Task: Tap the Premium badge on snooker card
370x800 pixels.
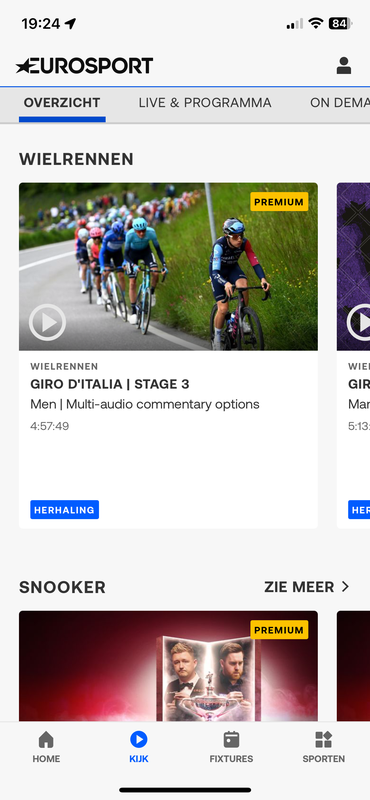Action: coord(279,630)
